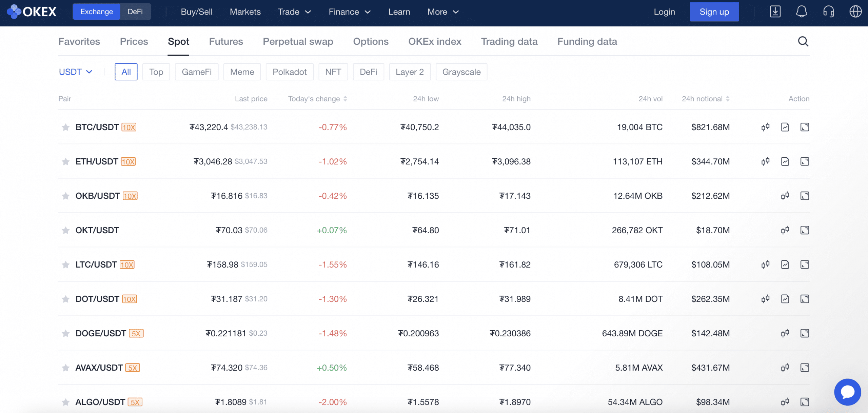Switch to DeFi mode
Viewport: 868px width, 413px height.
point(135,12)
